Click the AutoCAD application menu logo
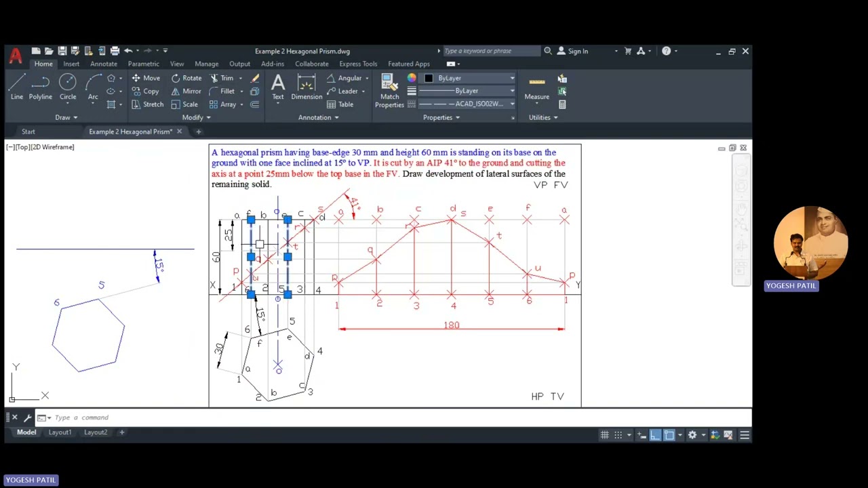 [16, 55]
